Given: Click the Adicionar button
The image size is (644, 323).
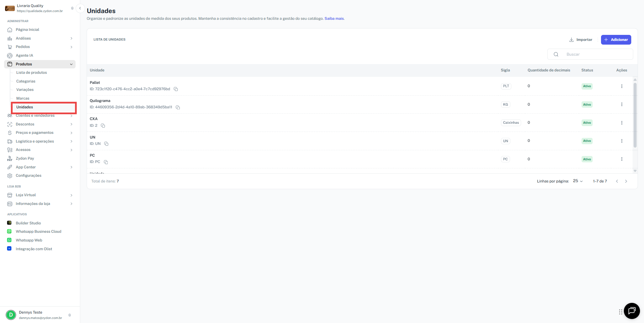Looking at the screenshot, I should point(616,40).
